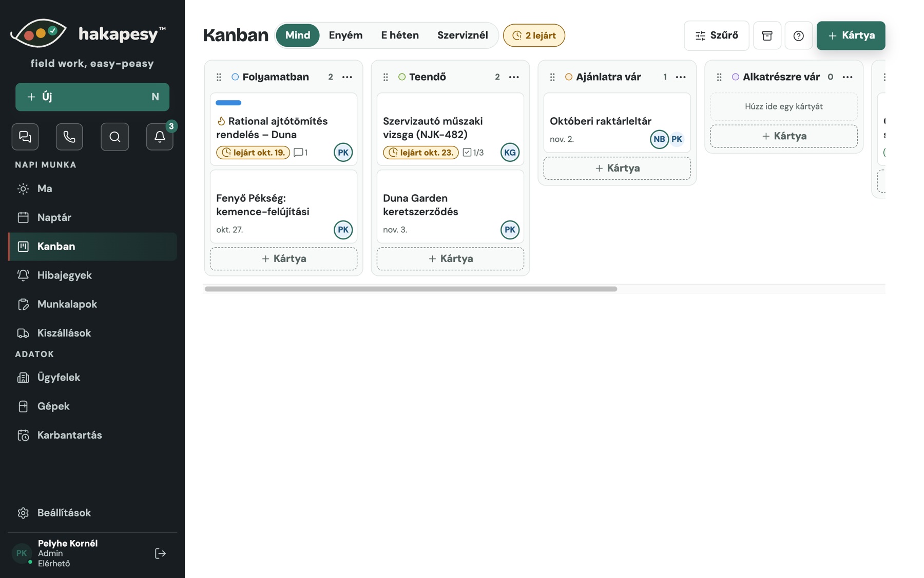Switch to the E héten tab
The image size is (924, 578).
pyautogui.click(x=400, y=35)
